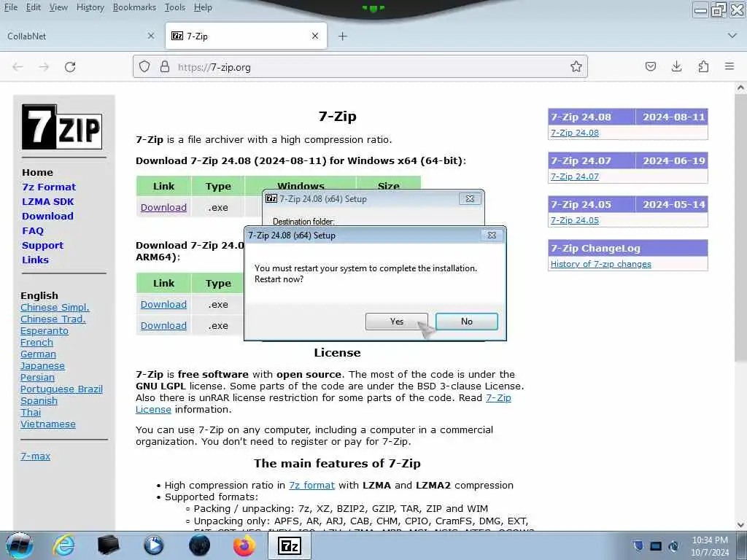Click the security shield tray icon

(638, 545)
